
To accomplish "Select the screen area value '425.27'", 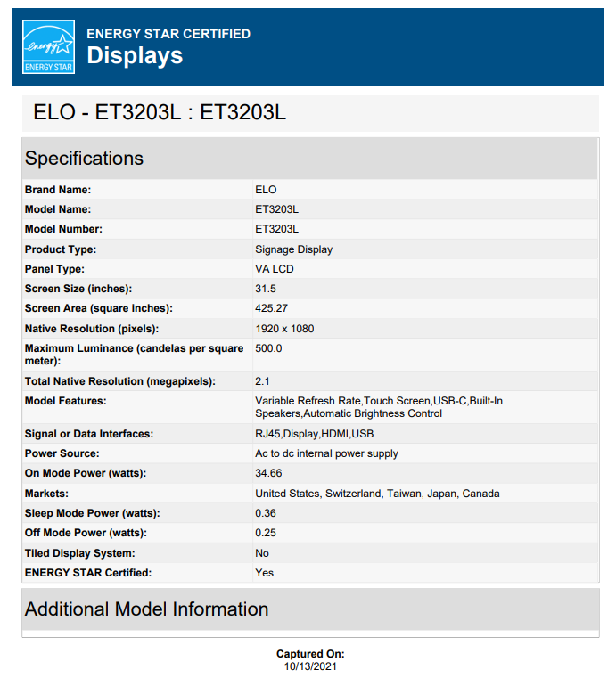I will (x=271, y=308).
